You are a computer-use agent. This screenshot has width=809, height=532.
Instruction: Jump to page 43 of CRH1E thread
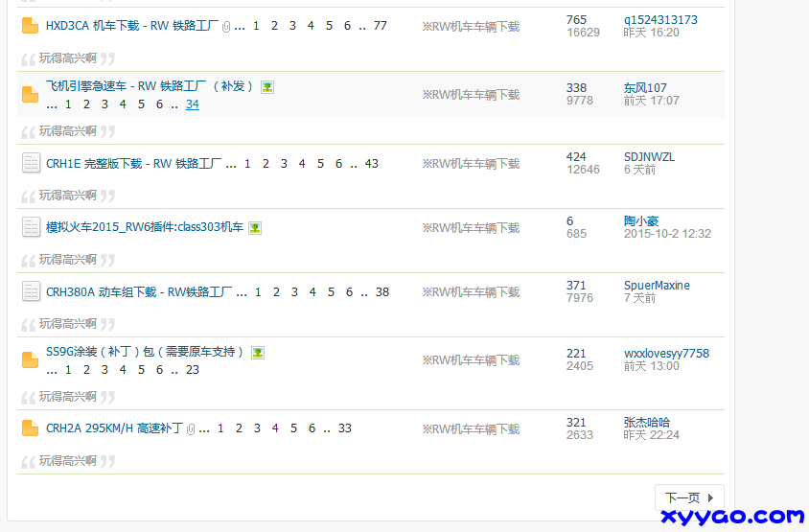372,164
